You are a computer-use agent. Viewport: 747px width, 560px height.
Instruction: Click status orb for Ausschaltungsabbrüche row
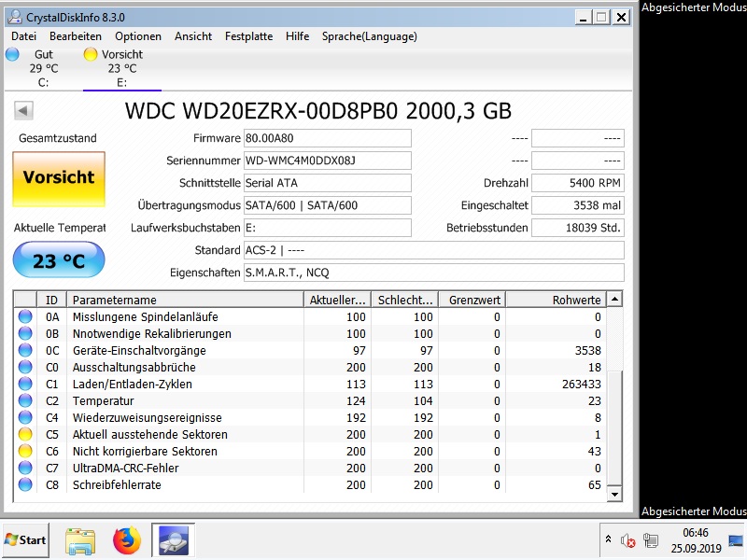[25, 367]
